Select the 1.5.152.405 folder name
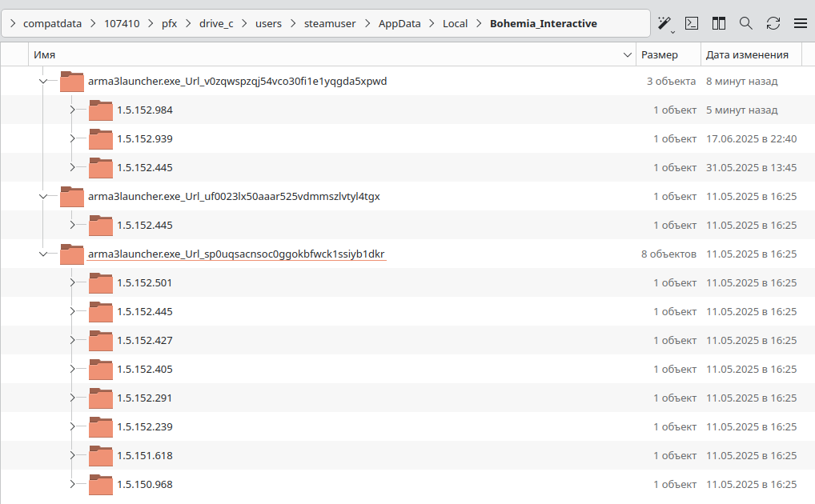Viewport: 815px width, 504px height. click(x=145, y=370)
